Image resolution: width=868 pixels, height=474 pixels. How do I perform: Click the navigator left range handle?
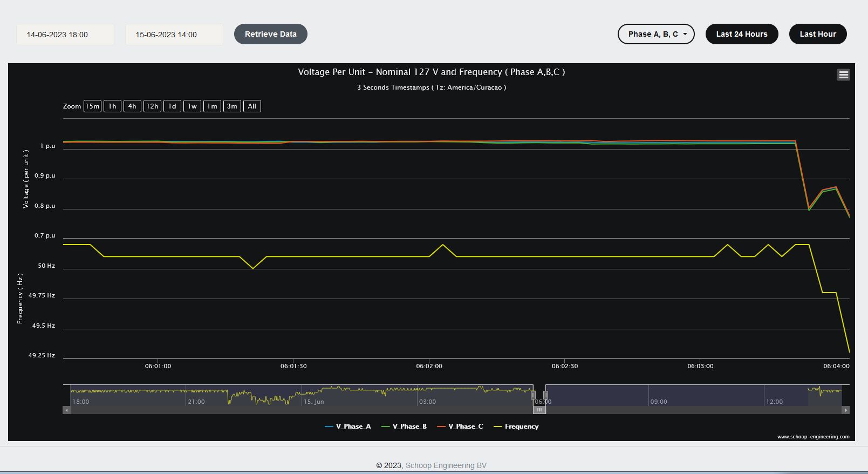tap(533, 395)
